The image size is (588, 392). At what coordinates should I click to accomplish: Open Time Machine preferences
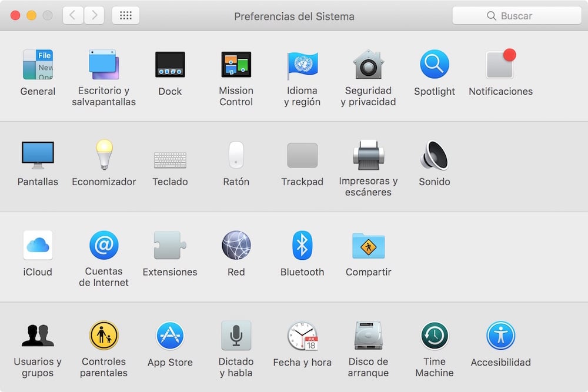[435, 336]
